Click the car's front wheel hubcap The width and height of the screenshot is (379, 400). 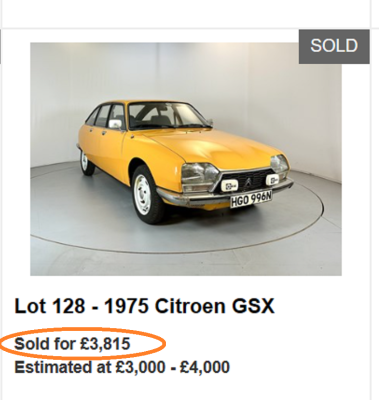pyautogui.click(x=142, y=195)
